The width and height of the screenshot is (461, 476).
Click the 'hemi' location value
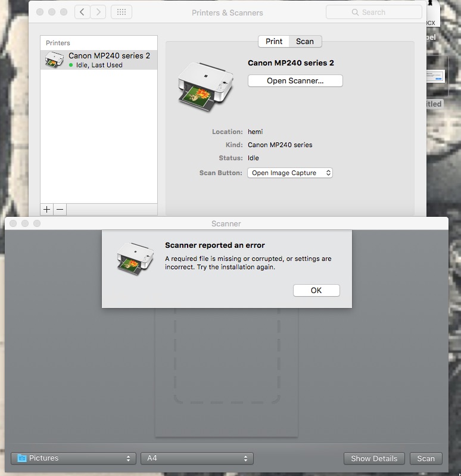[x=256, y=132]
